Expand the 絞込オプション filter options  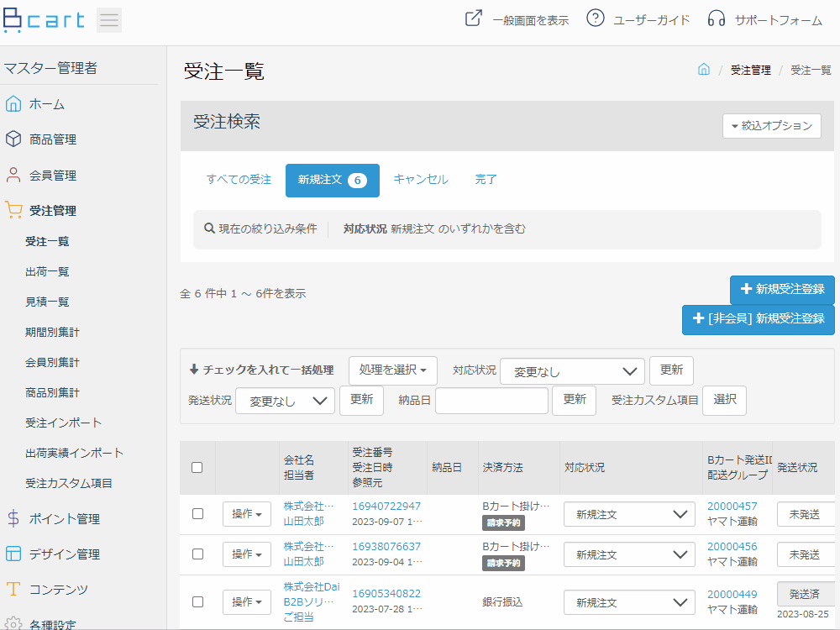point(771,126)
